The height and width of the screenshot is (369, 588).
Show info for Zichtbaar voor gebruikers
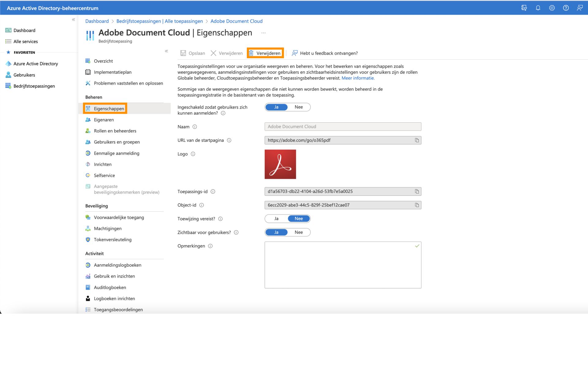click(236, 233)
